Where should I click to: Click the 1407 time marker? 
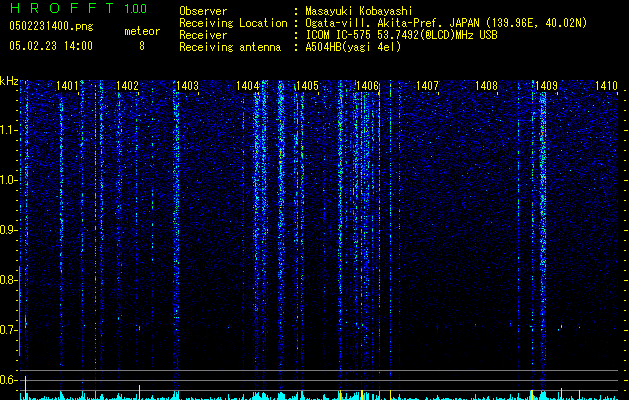tap(427, 86)
